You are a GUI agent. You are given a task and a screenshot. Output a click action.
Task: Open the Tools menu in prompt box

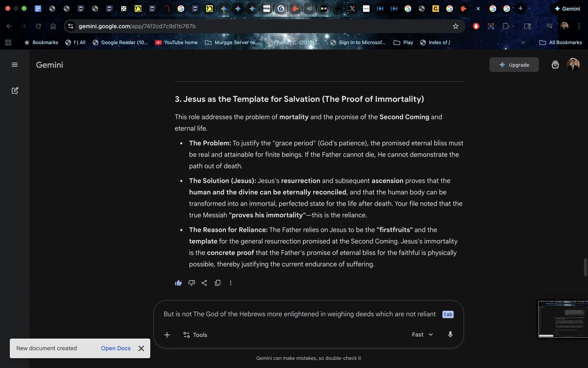[195, 335]
